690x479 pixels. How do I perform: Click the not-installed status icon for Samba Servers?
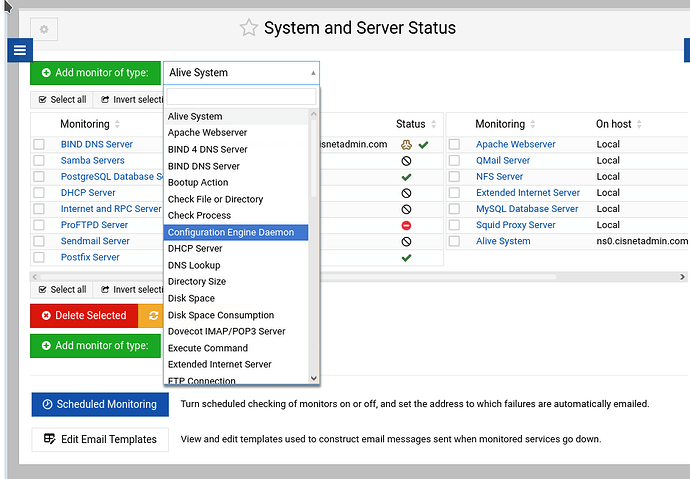pyautogui.click(x=406, y=161)
